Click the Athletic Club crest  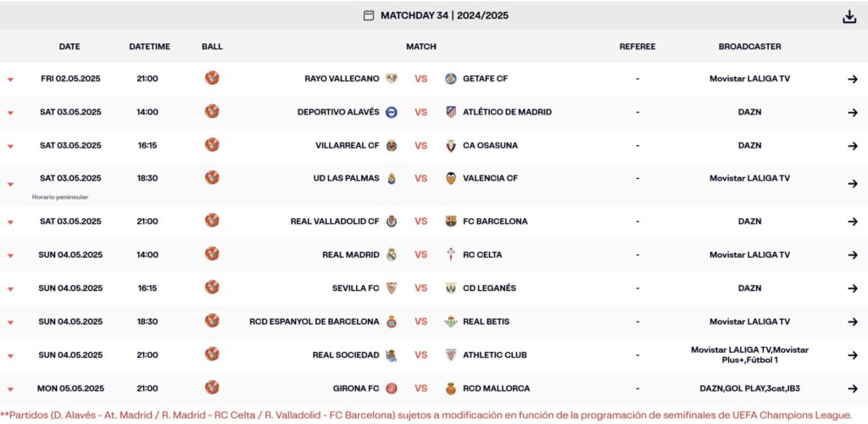click(451, 354)
